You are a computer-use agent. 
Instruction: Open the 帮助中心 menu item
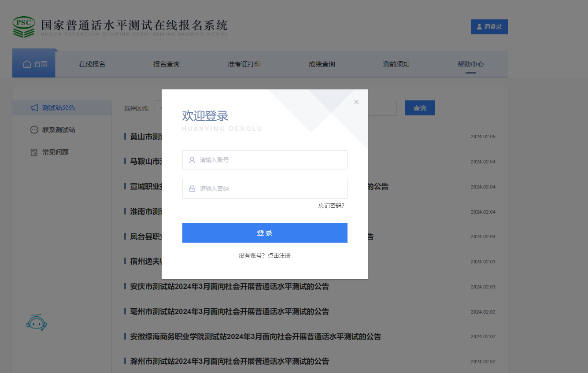pos(470,64)
